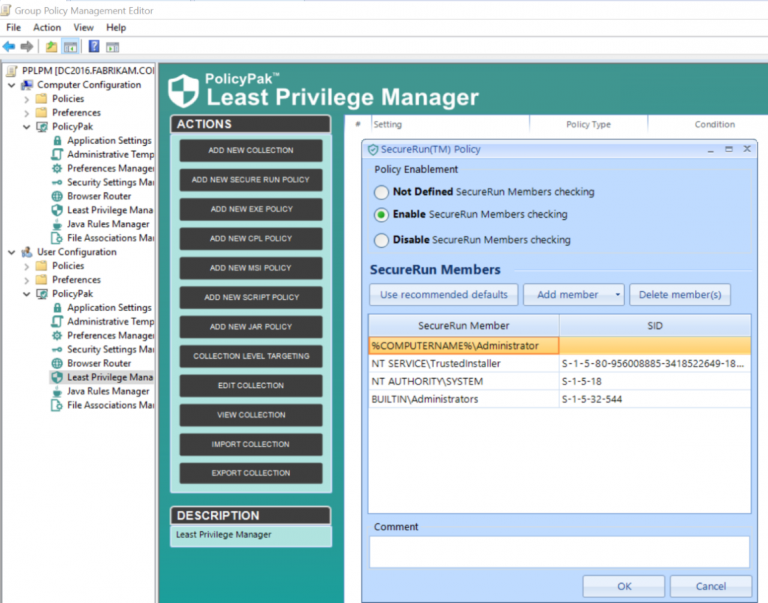Screen dimensions: 768x603
Task: Select Least Privilege Manager under User Configuration
Action: pos(110,377)
